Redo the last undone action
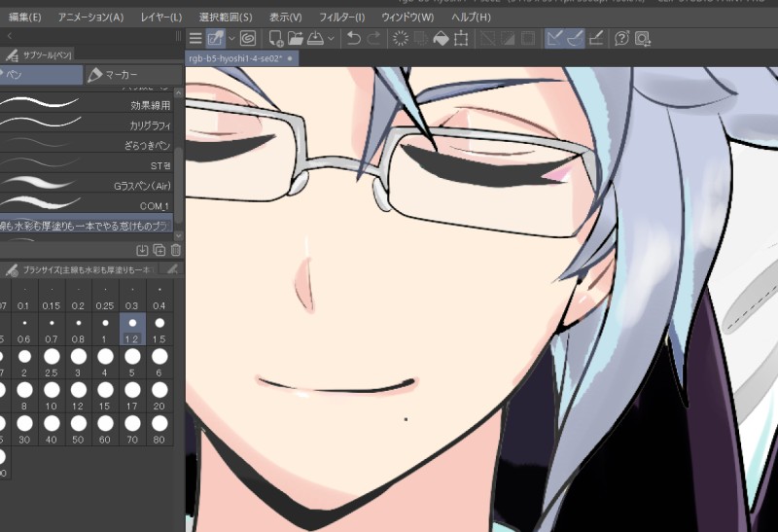The image size is (778, 532). [x=373, y=38]
